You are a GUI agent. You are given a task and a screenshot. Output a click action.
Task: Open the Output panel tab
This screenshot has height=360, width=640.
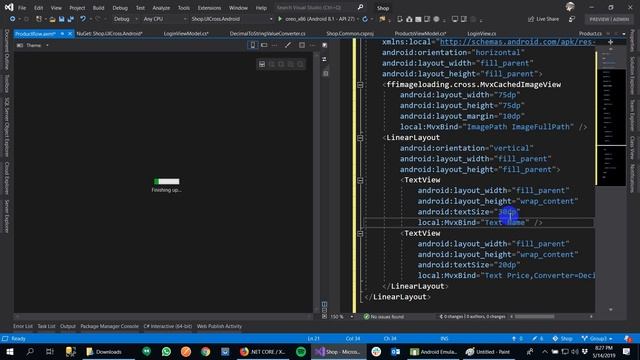pyautogui.click(x=68, y=326)
